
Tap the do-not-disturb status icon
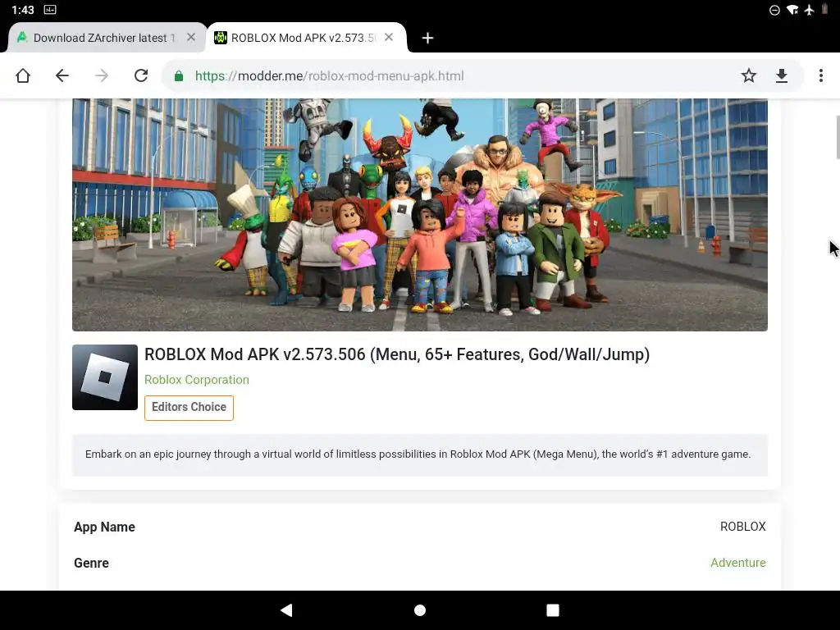[x=774, y=10]
